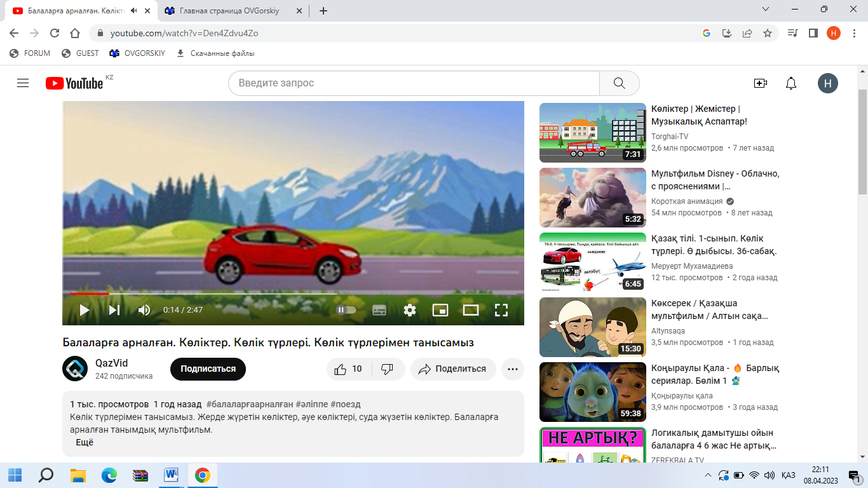The height and width of the screenshot is (488, 868).
Task: Like the video with thumbs up
Action: coord(348,369)
